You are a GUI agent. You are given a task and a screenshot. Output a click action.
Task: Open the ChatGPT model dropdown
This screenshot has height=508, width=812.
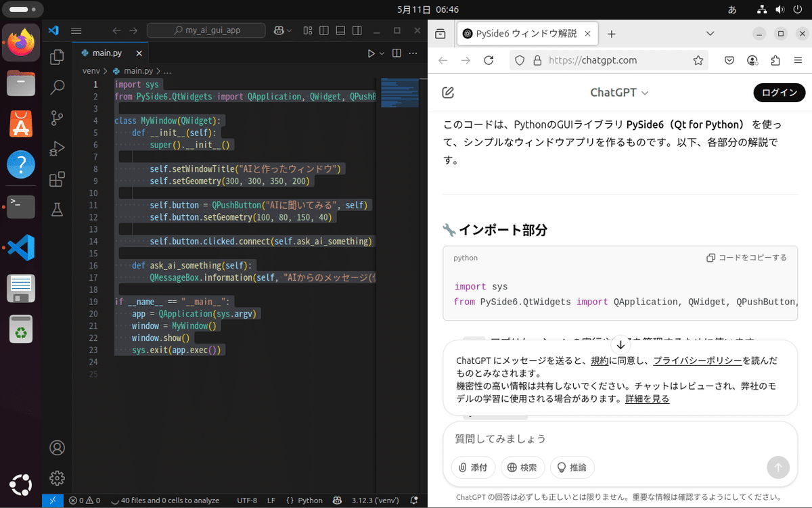click(619, 93)
